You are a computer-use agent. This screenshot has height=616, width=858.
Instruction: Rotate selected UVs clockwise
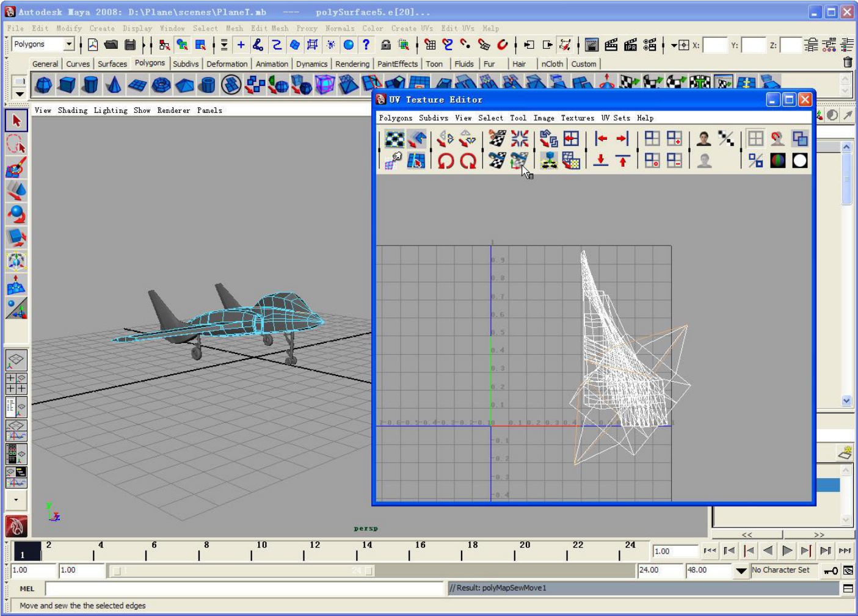(468, 161)
